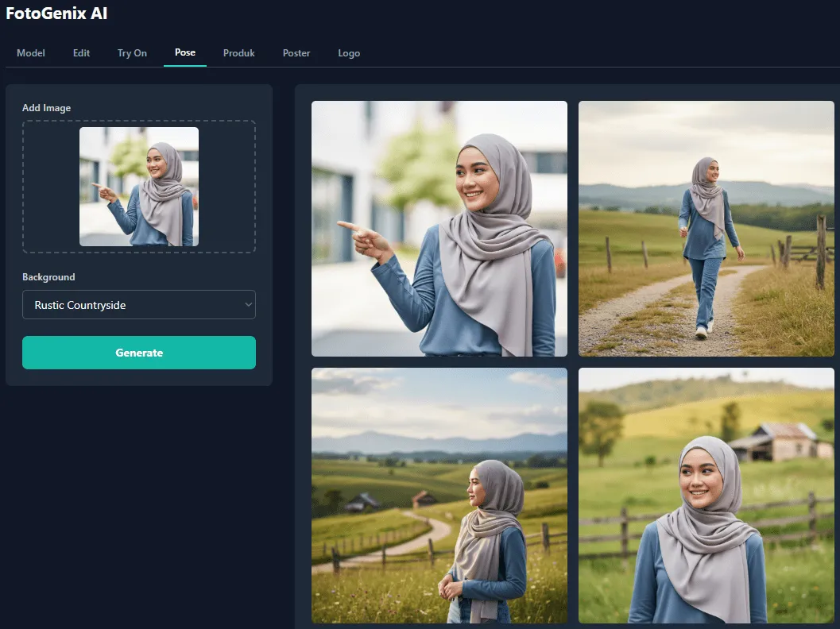Open the top-left pointing pose result

(x=439, y=228)
